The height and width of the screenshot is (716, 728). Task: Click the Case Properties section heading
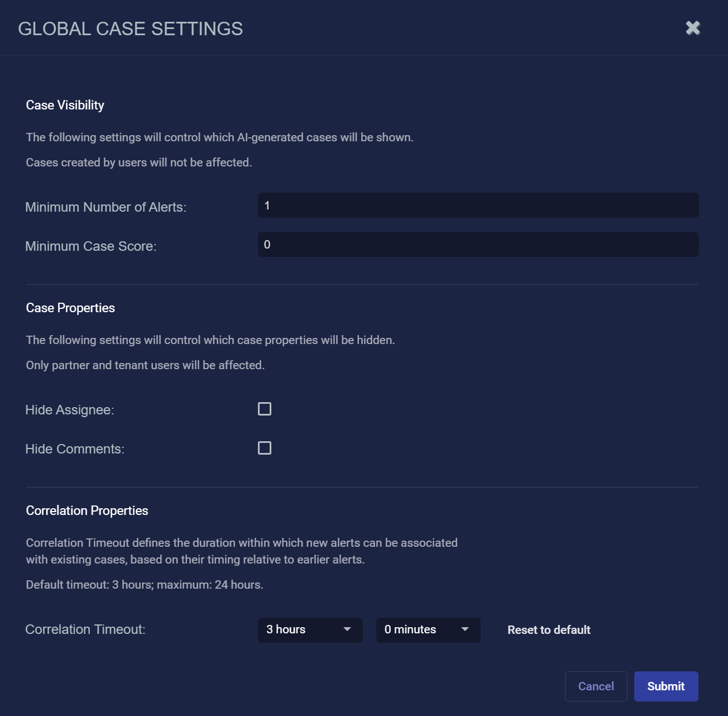(x=70, y=308)
